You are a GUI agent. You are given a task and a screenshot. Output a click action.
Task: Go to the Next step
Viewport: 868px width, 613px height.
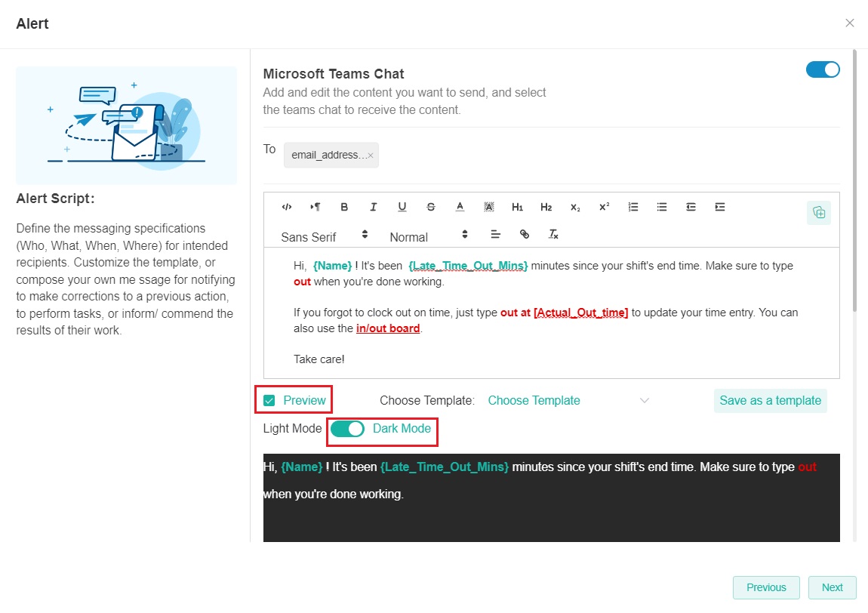coord(832,587)
